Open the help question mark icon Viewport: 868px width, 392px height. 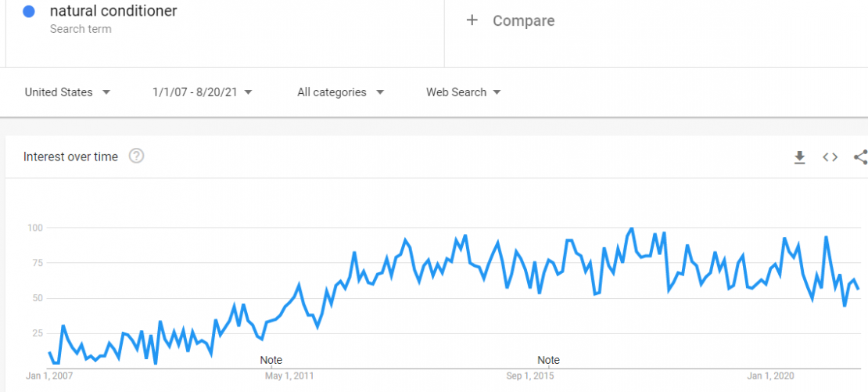point(136,156)
